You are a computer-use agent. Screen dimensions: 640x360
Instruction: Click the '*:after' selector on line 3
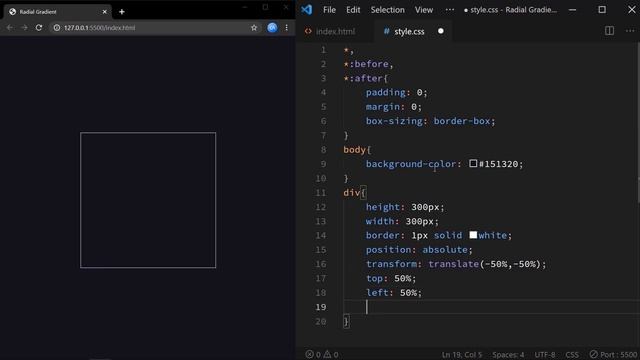(x=363, y=78)
